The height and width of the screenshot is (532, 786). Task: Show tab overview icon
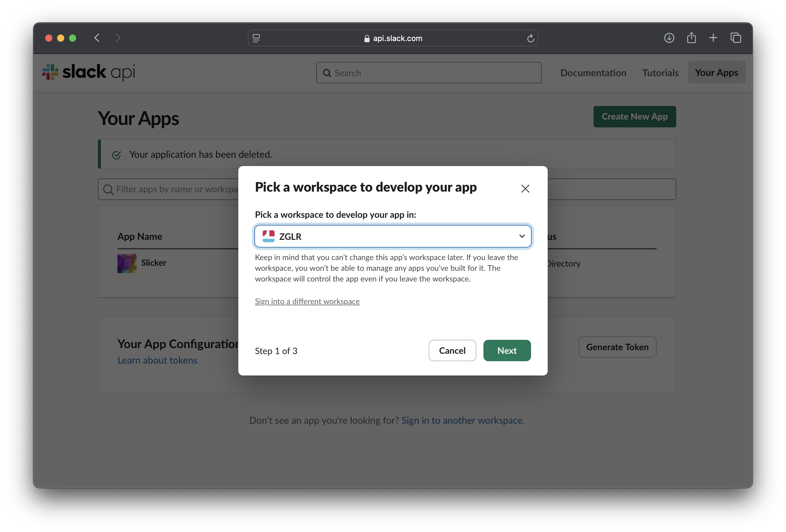click(736, 38)
